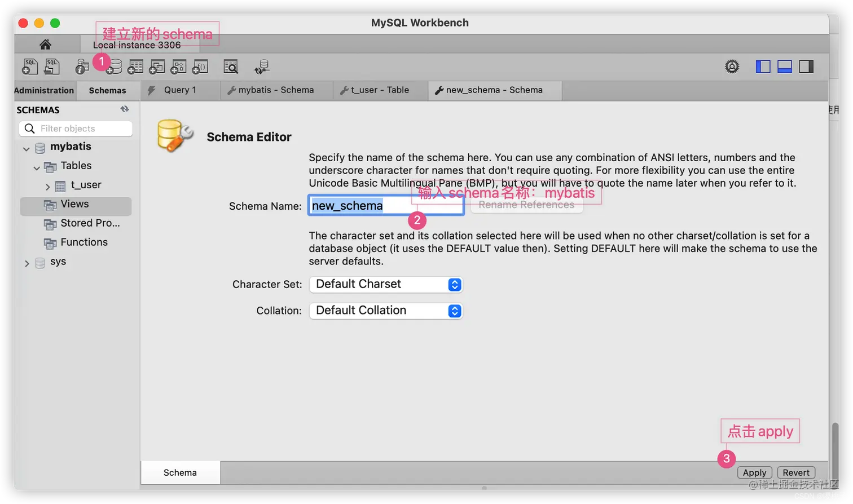Open a SQL script file icon
Screen dimensions: 853x504
tap(52, 67)
